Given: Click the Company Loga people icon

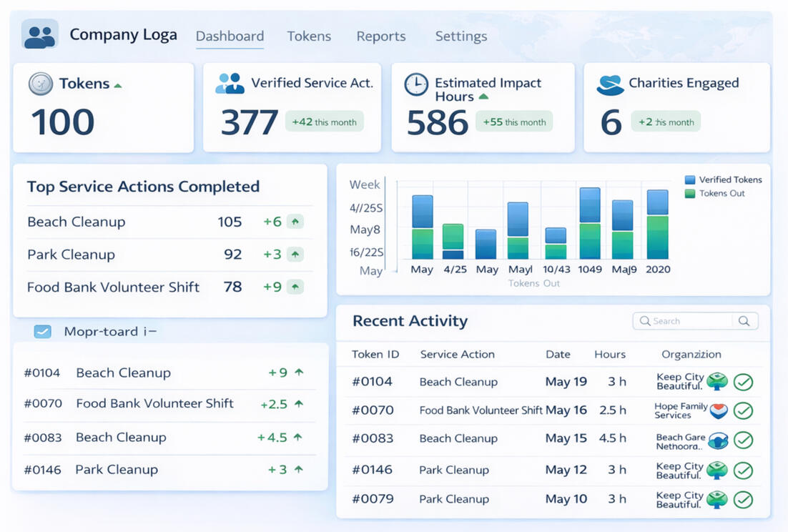Looking at the screenshot, I should point(39,34).
